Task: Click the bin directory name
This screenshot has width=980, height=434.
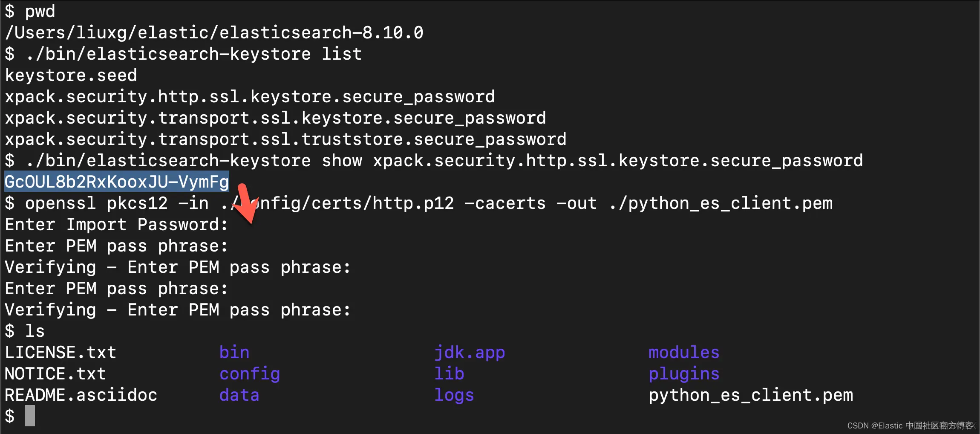Action: (x=234, y=353)
